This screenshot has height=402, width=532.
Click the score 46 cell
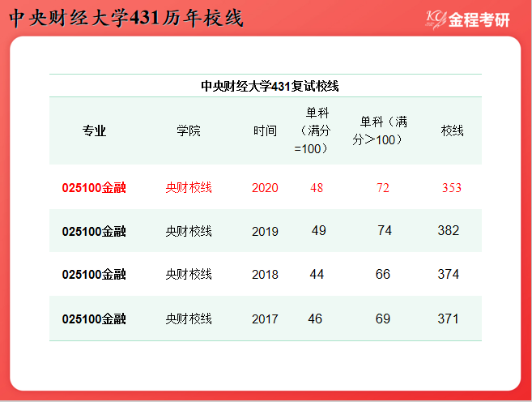click(315, 319)
